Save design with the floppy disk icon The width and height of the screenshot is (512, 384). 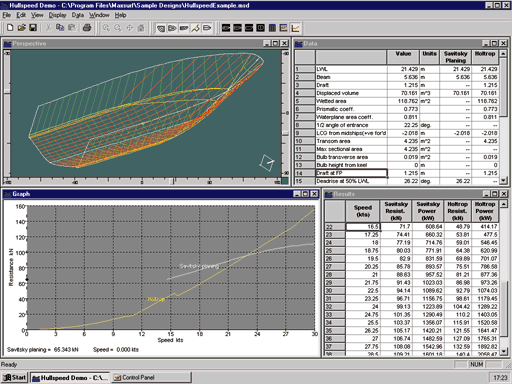[x=33, y=28]
